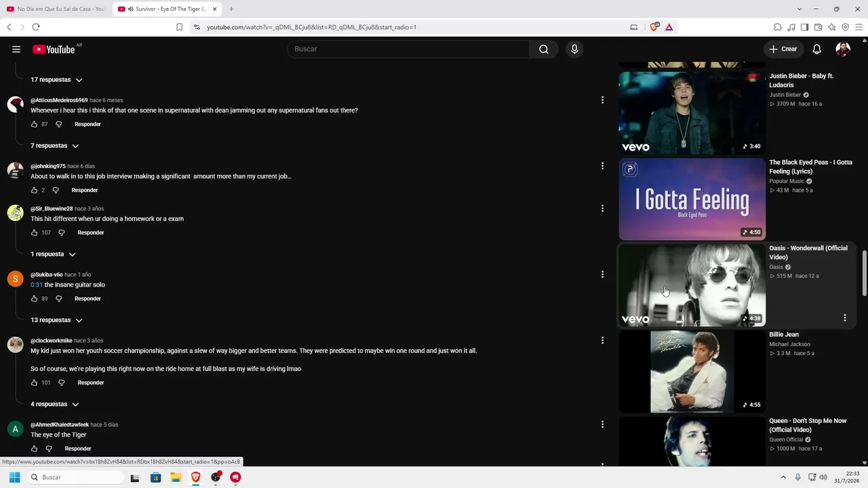Open the browser extensions puzzle icon
The width and height of the screenshot is (868, 488).
coord(778,27)
